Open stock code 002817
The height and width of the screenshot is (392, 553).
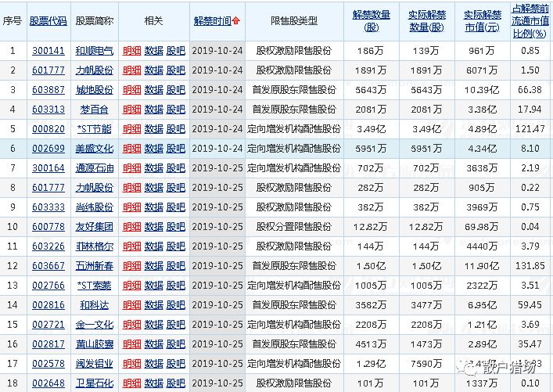48,344
